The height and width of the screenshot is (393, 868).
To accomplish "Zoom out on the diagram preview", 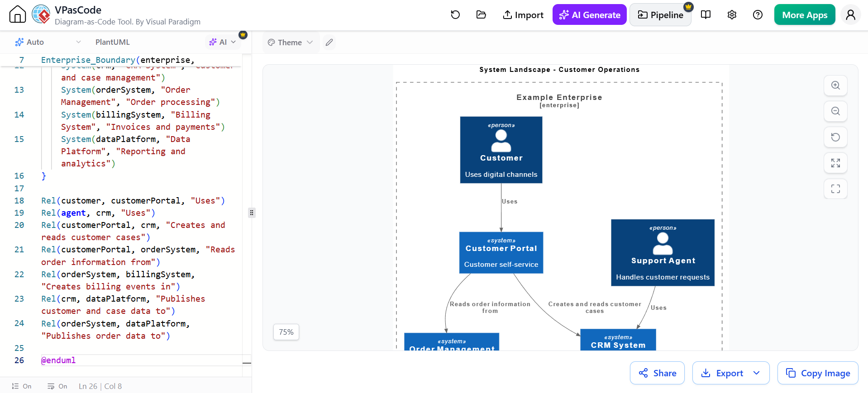I will click(x=835, y=111).
